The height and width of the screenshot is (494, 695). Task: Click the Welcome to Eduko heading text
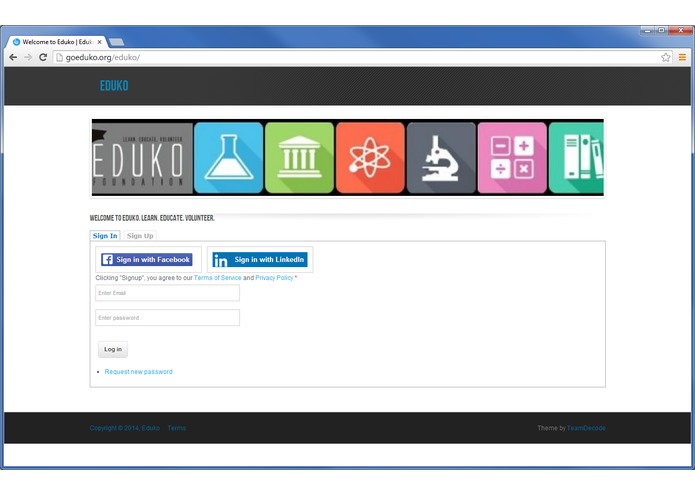[152, 218]
